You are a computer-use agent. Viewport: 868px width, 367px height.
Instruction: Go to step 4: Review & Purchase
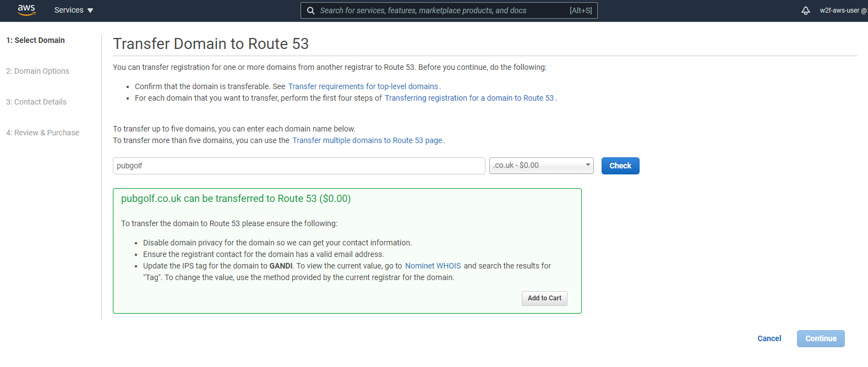pyautogui.click(x=42, y=133)
